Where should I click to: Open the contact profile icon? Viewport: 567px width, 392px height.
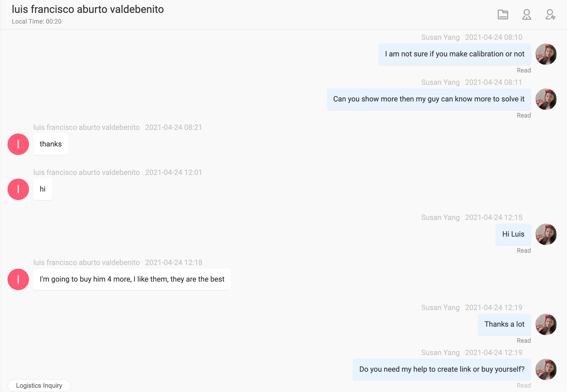(x=526, y=14)
